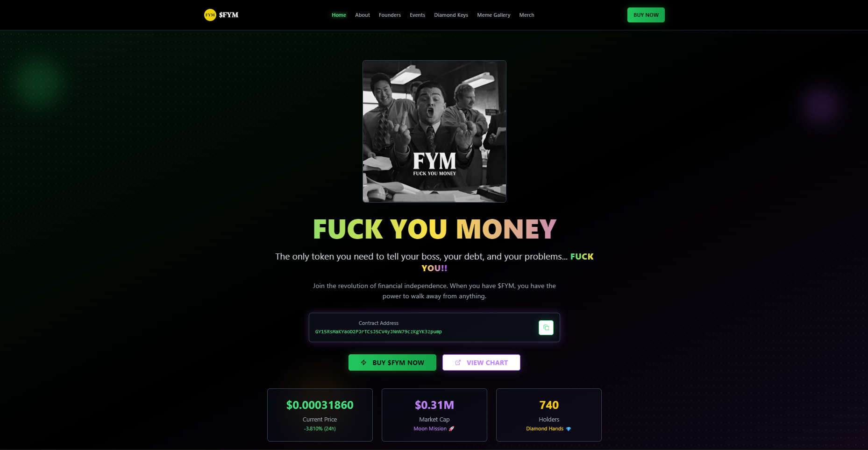Copy the contract address with the copy icon
The height and width of the screenshot is (450, 868).
tap(546, 328)
